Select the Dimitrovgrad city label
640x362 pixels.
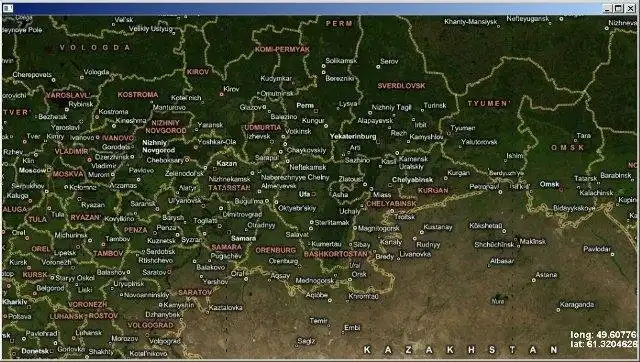pyautogui.click(x=242, y=214)
